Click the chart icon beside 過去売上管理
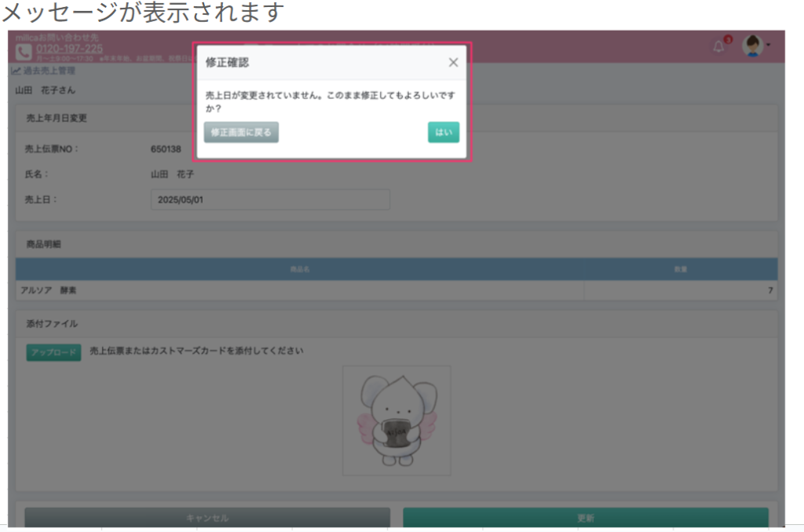This screenshot has width=804, height=532. [x=16, y=71]
